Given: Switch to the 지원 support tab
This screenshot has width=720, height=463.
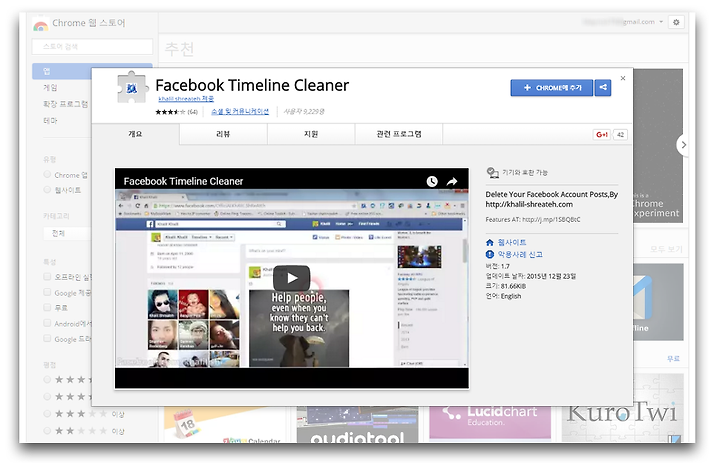Looking at the screenshot, I should (x=311, y=134).
